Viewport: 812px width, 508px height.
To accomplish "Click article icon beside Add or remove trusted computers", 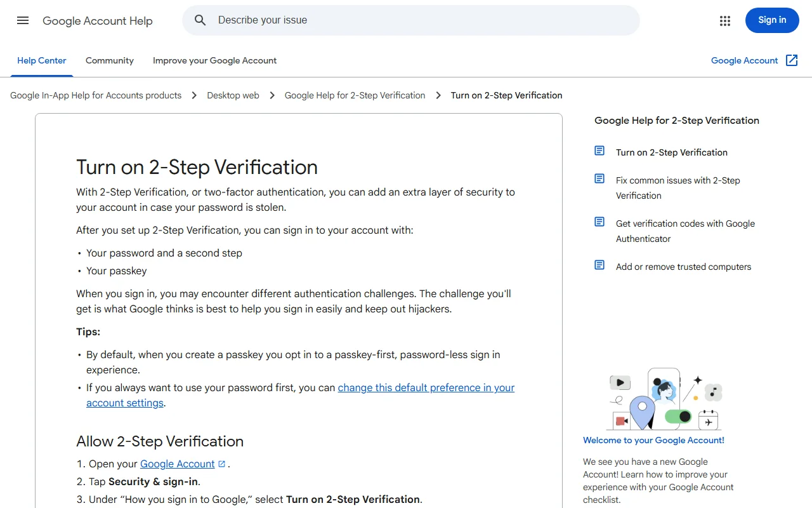I will 599,265.
